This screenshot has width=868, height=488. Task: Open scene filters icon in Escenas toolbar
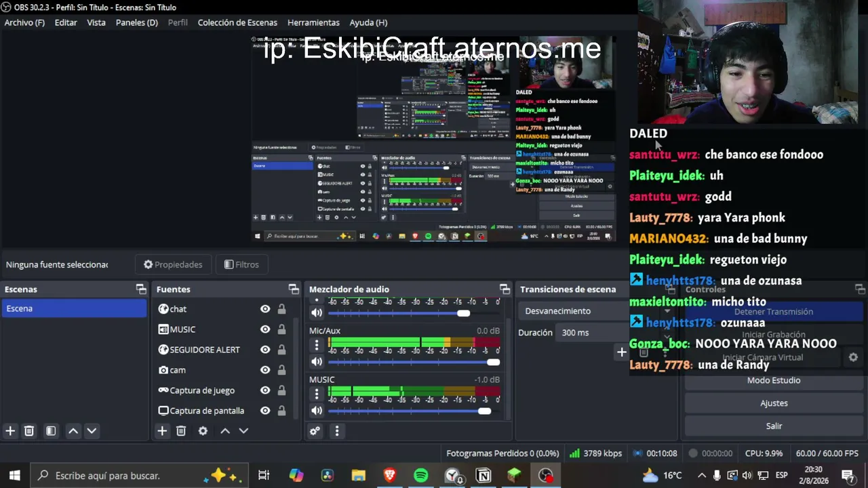(51, 431)
